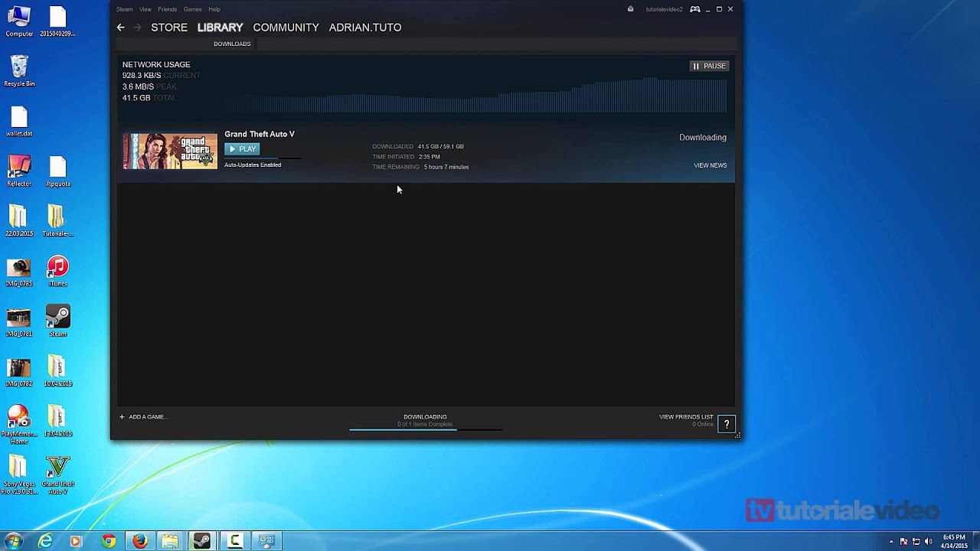Click ADD A GAME at bottom left
Image resolution: width=980 pixels, height=551 pixels.
(x=148, y=417)
